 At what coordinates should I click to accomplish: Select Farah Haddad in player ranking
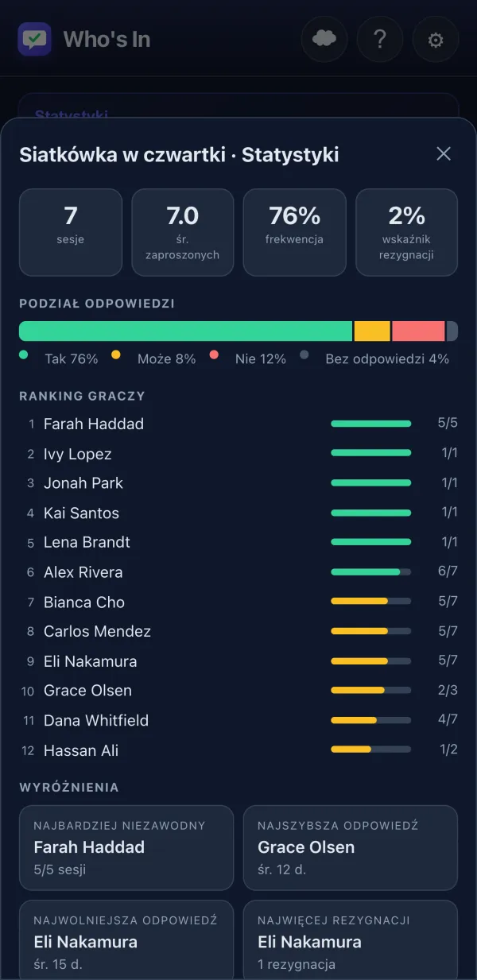pyautogui.click(x=238, y=424)
